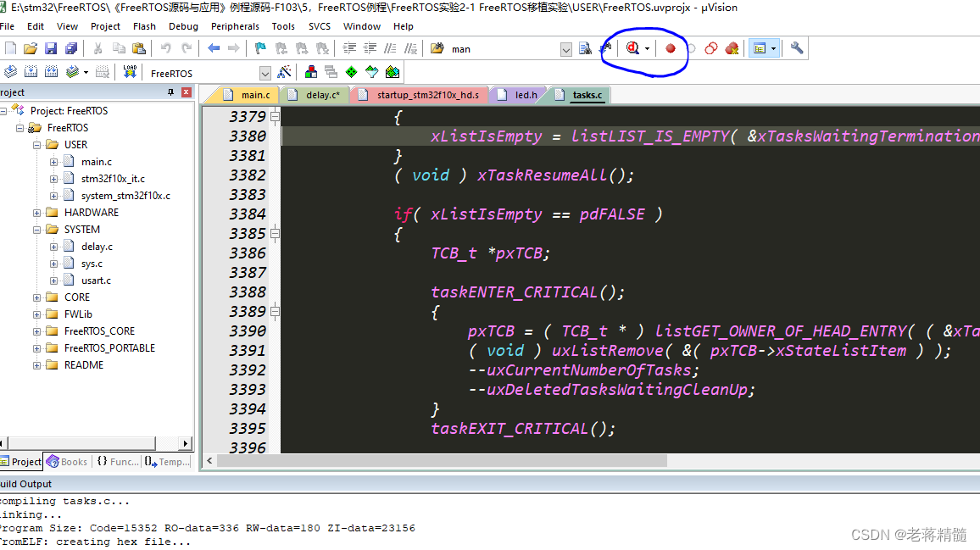Expand the FreeRTOS_CORE folder
This screenshot has width=980, height=550.
tap(36, 331)
